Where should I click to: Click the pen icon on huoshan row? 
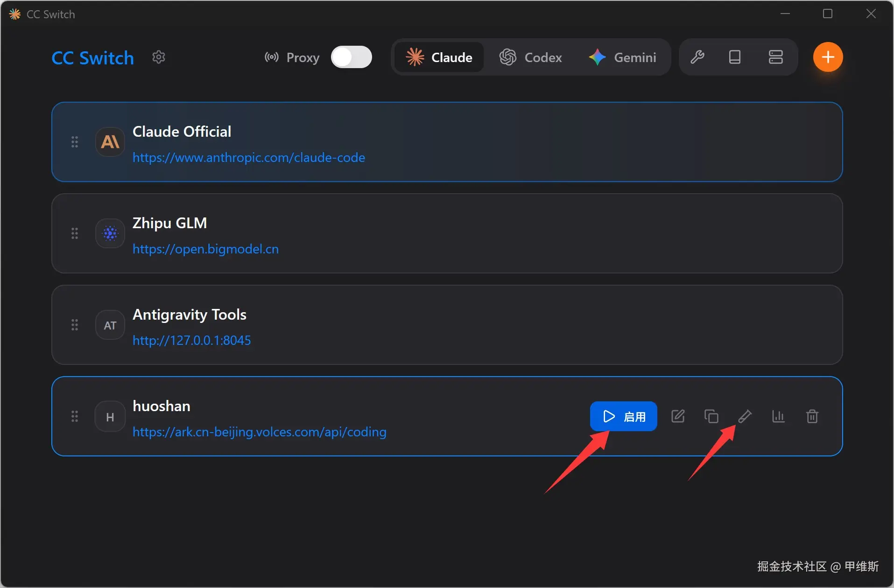[745, 416]
